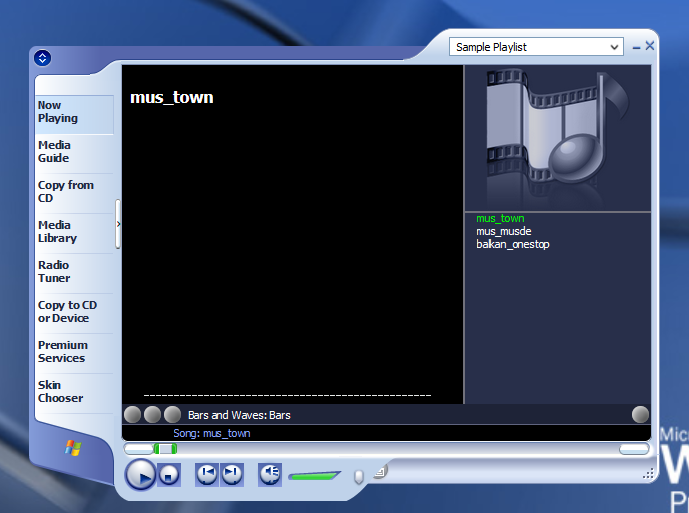Go to Skin Chooser

(x=60, y=392)
